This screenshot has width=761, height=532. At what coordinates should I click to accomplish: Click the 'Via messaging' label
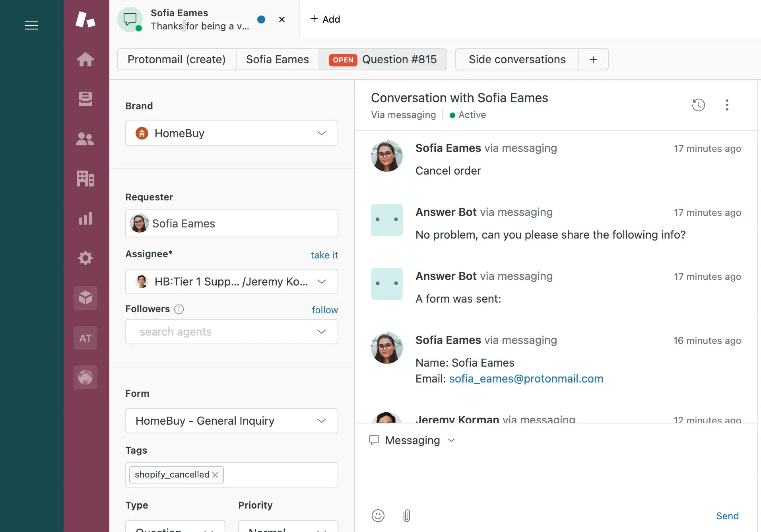[x=403, y=115]
